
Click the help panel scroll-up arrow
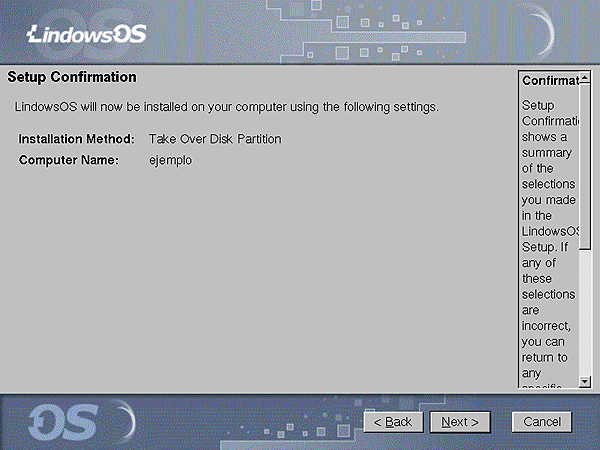pos(585,78)
